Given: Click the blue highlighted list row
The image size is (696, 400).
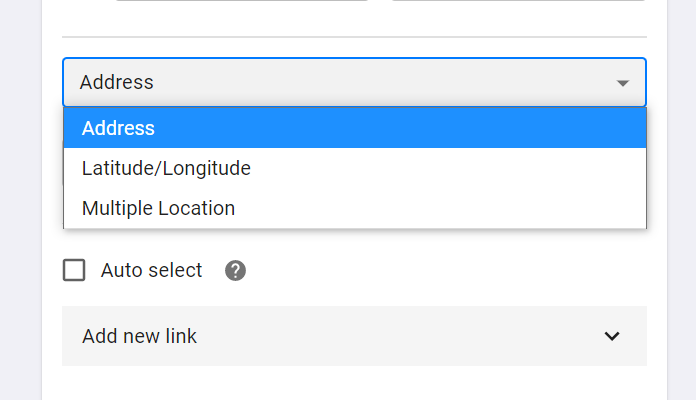Looking at the screenshot, I should (x=355, y=128).
